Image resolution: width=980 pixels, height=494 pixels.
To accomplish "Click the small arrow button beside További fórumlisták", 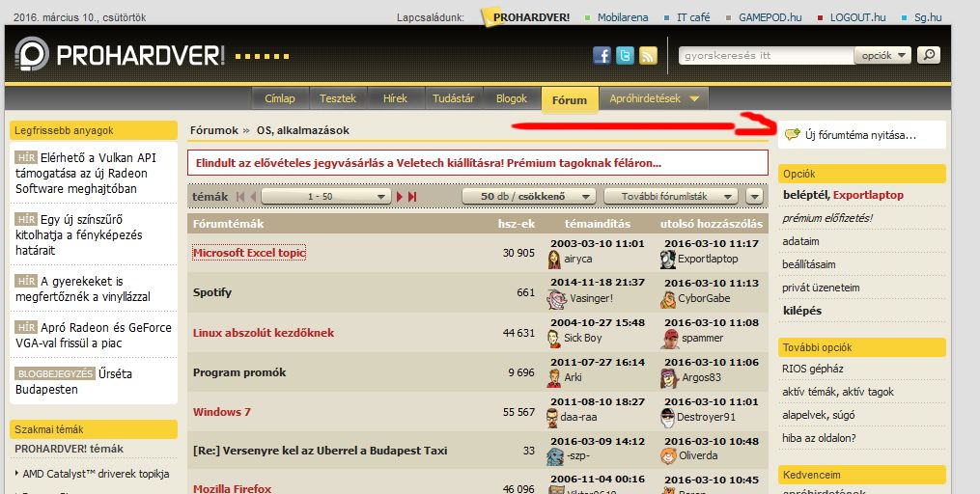I will [x=754, y=197].
